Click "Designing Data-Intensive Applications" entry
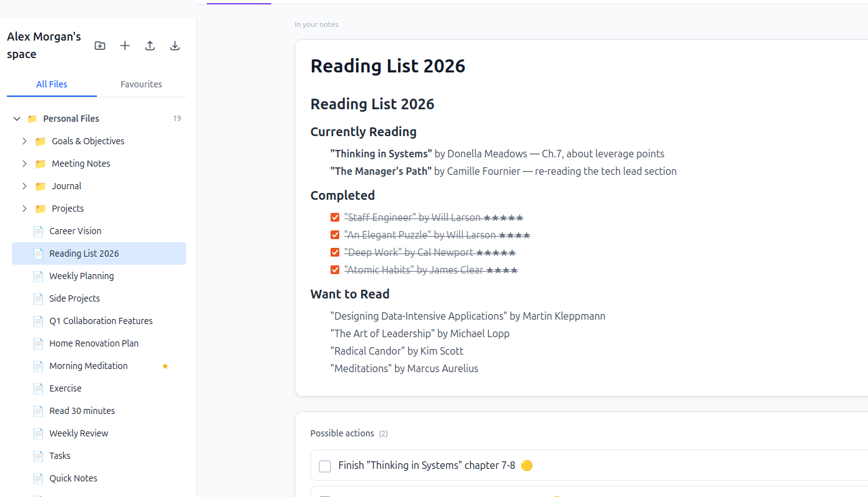Screen dimensions: 868x497 pyautogui.click(x=468, y=316)
